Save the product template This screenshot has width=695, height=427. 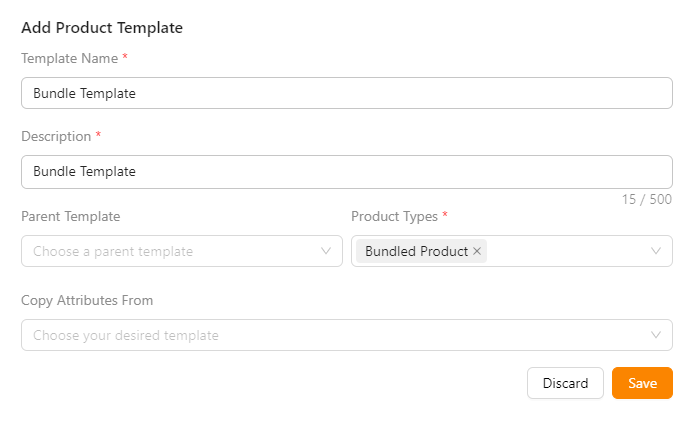click(x=642, y=383)
